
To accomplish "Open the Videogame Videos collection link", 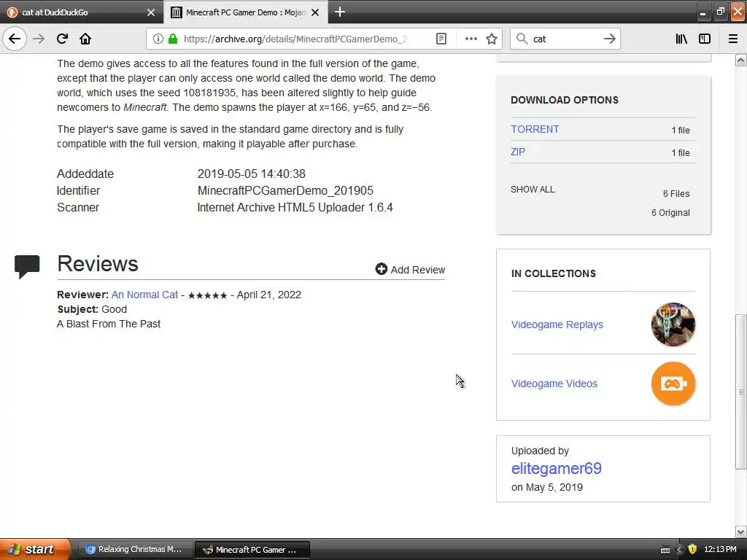I will (554, 384).
